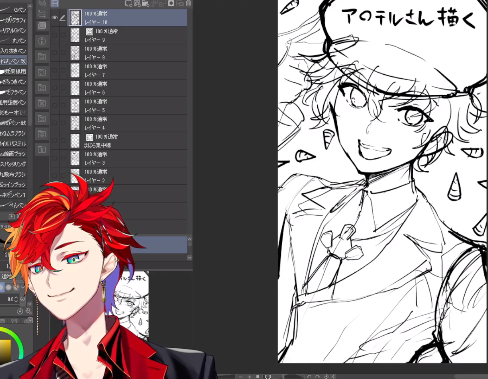488x379 pixels.
Task: Click the circular target icon beside the magnifier
Action: 20,311
